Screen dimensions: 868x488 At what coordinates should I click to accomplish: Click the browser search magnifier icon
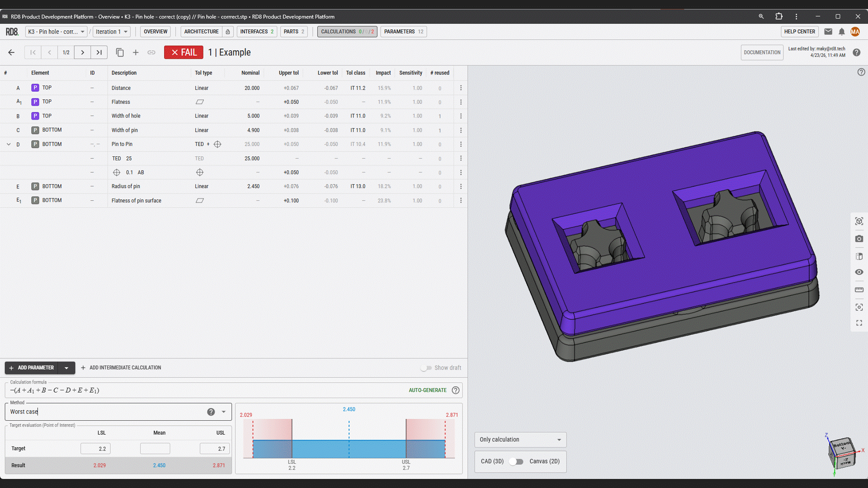[761, 16]
